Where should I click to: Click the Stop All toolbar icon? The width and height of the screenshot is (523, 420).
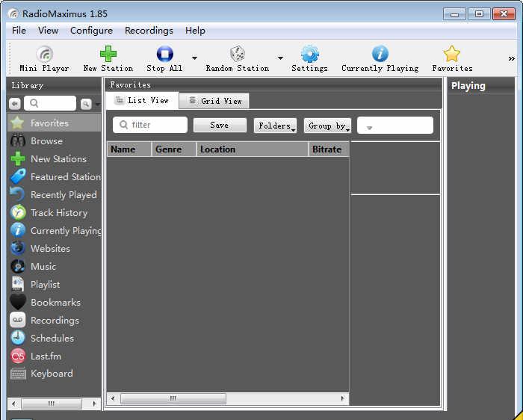click(165, 54)
